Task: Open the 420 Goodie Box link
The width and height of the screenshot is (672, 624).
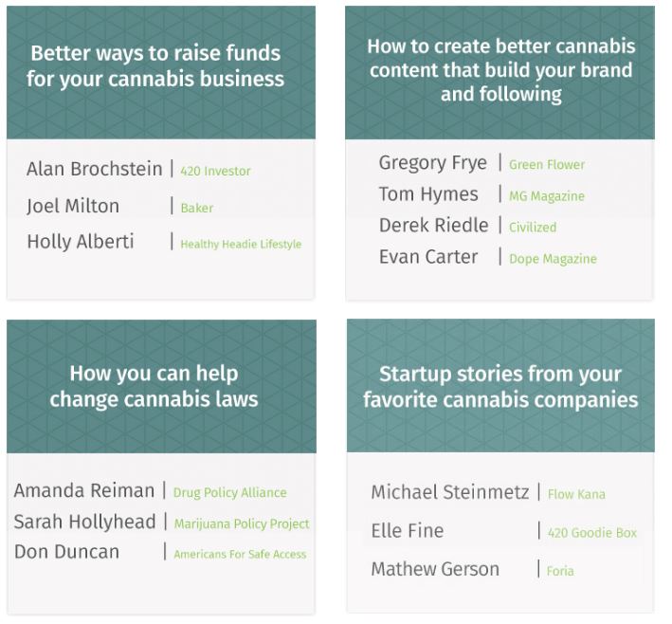Action: [x=592, y=533]
